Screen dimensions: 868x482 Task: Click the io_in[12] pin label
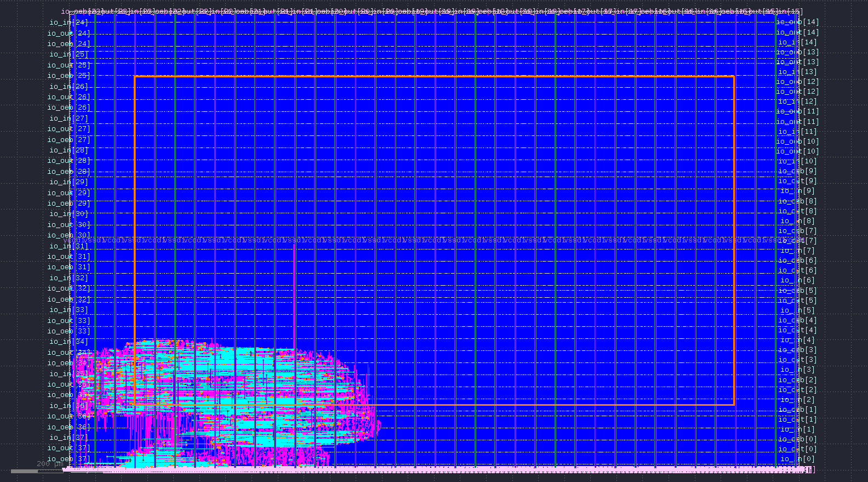coord(798,101)
